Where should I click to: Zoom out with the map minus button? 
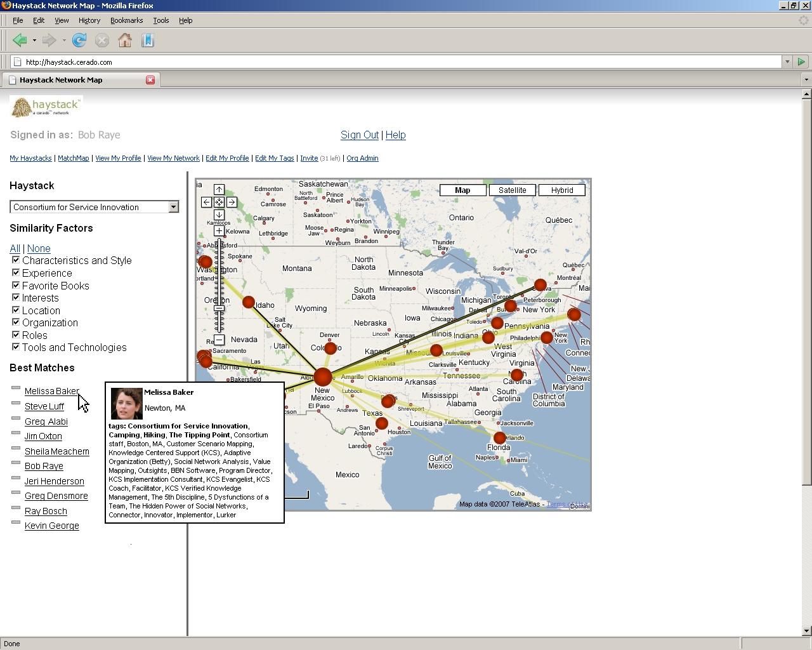coord(219,340)
